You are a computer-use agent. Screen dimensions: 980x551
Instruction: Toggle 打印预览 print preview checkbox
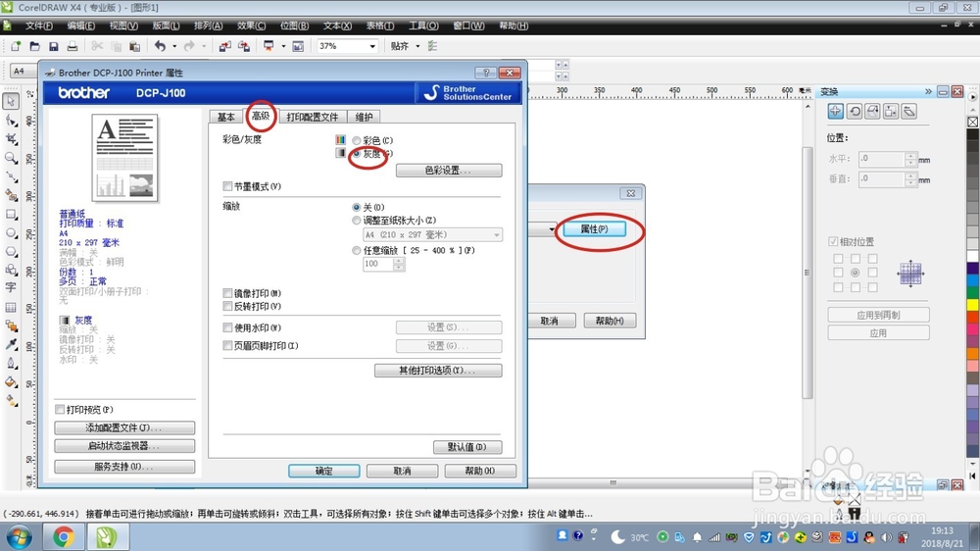60,409
